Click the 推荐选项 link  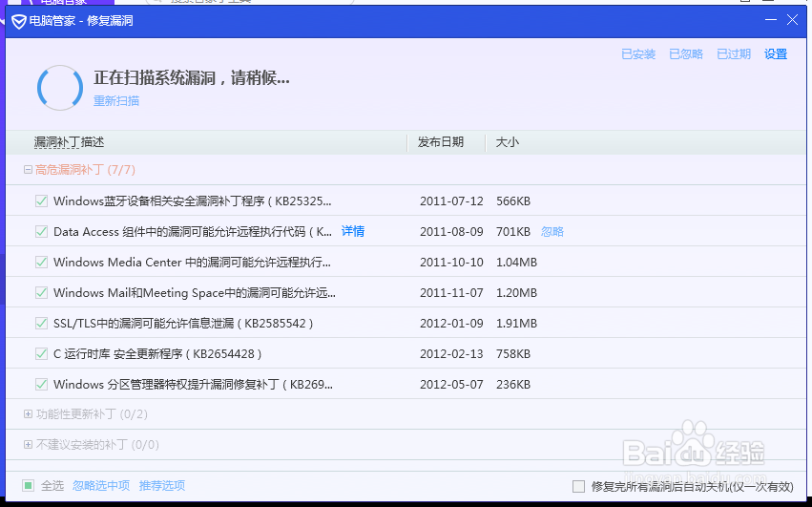coord(162,486)
